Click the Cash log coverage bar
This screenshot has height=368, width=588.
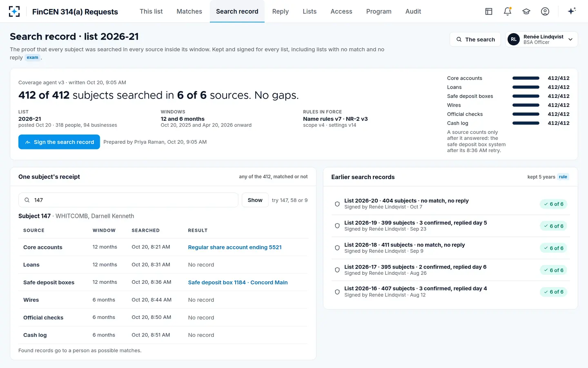coord(526,123)
